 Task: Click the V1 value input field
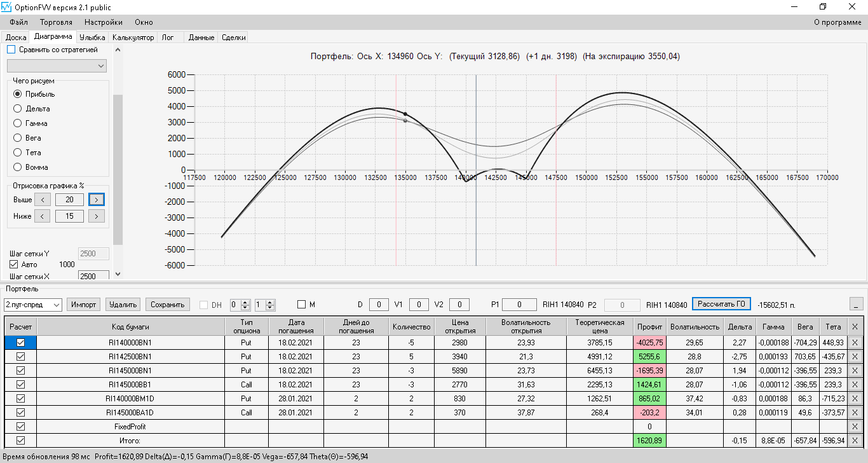[x=419, y=305]
